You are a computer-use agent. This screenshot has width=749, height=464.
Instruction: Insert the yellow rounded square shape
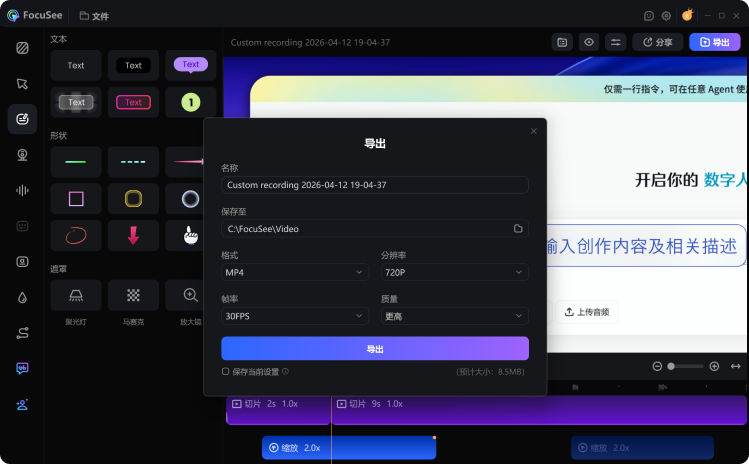[133, 199]
